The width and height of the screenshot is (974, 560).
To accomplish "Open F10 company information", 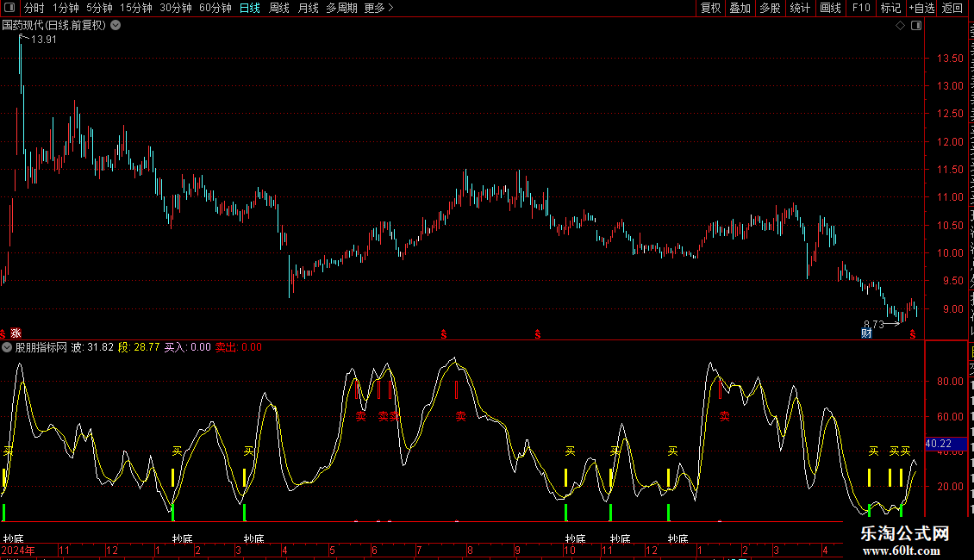I will coord(861,8).
